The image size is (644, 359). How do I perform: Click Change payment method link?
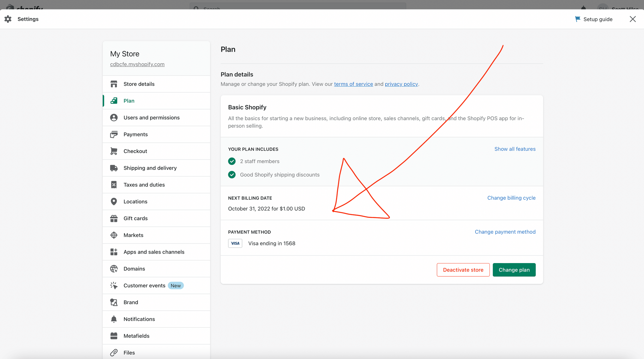pos(505,232)
